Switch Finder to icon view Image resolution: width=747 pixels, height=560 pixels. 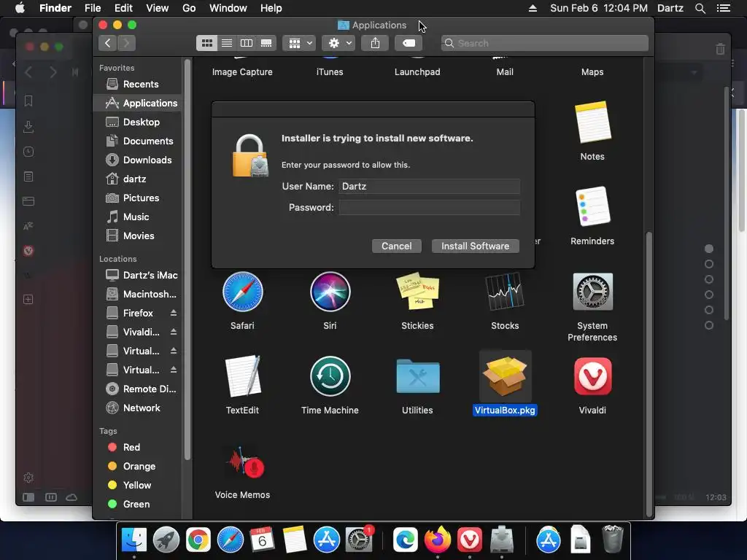(206, 43)
